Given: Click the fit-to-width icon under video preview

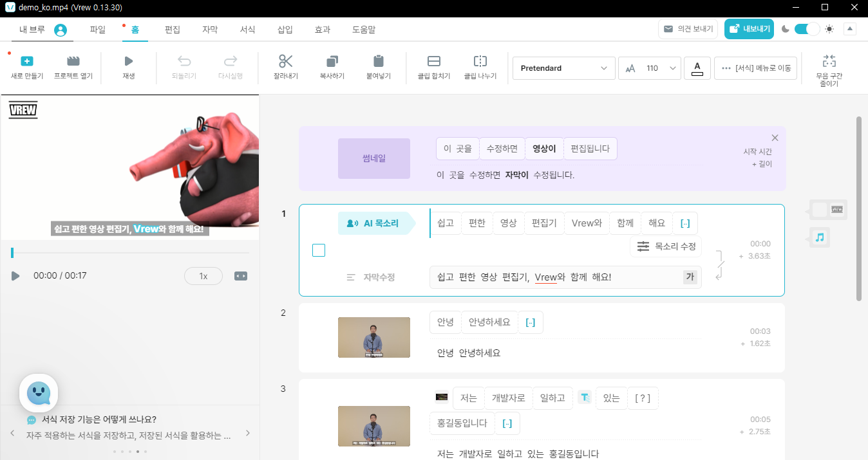Looking at the screenshot, I should (241, 276).
